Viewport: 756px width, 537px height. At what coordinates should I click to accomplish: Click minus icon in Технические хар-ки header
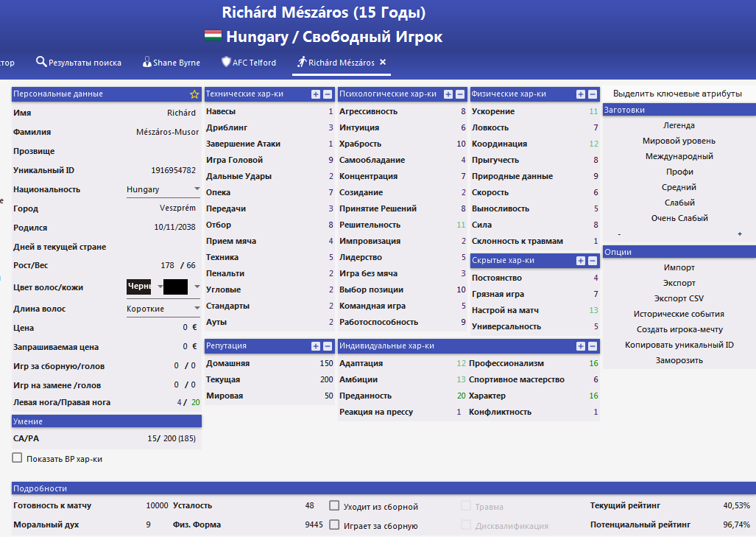(x=328, y=94)
